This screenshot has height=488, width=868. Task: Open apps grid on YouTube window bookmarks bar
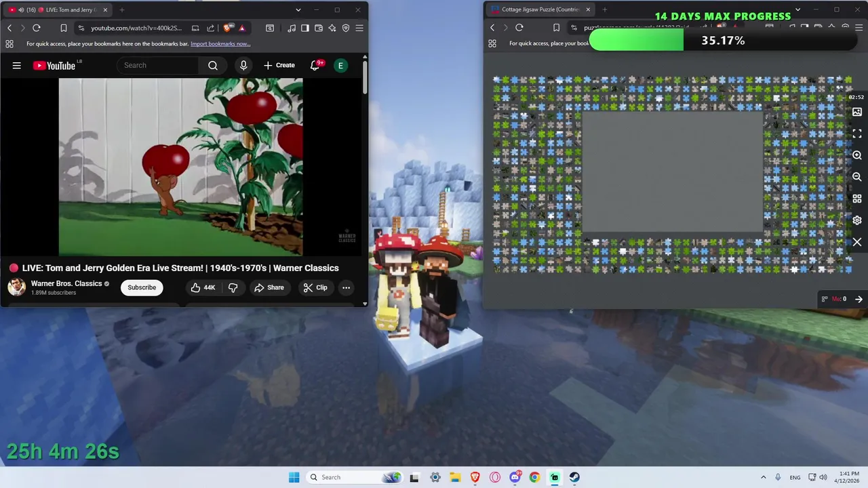tap(9, 43)
